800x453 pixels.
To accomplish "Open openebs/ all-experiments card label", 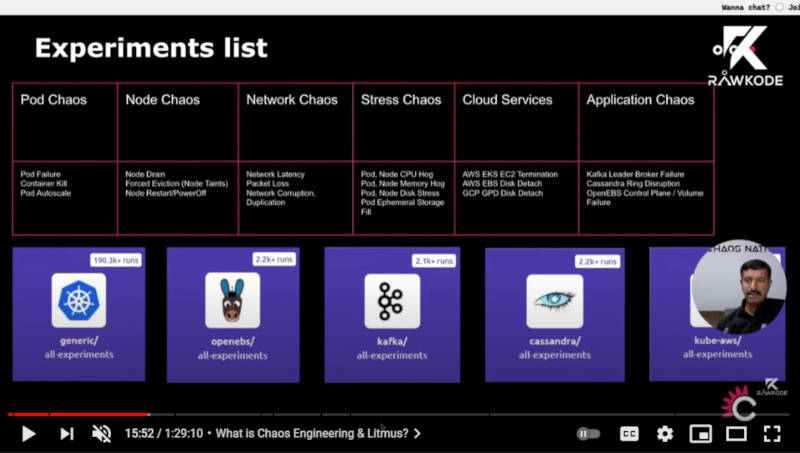I will [x=233, y=348].
